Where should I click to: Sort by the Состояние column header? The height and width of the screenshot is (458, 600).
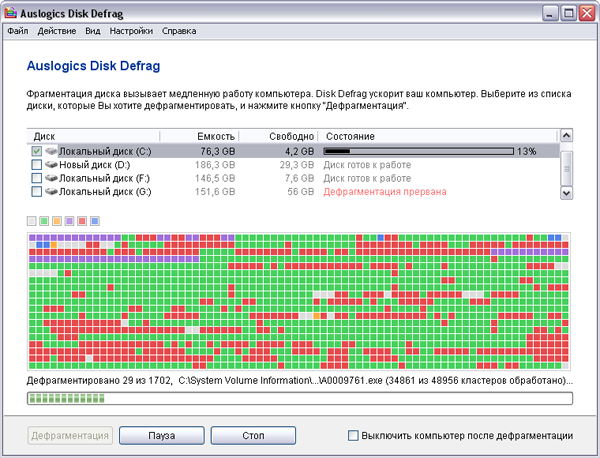tap(438, 136)
